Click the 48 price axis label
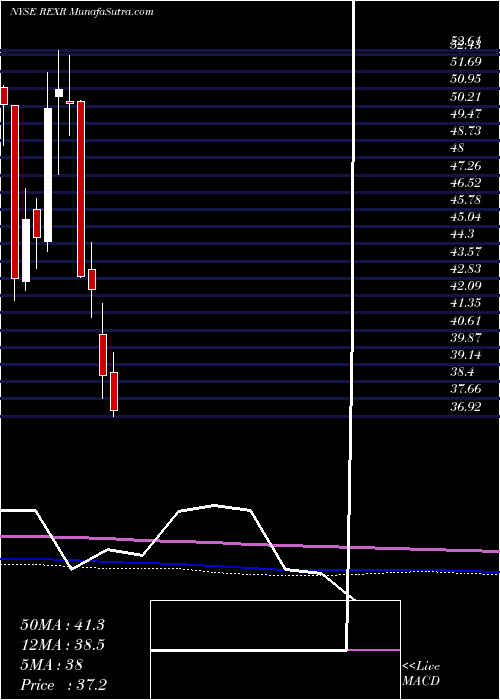The height and width of the screenshot is (700, 500). tap(457, 148)
